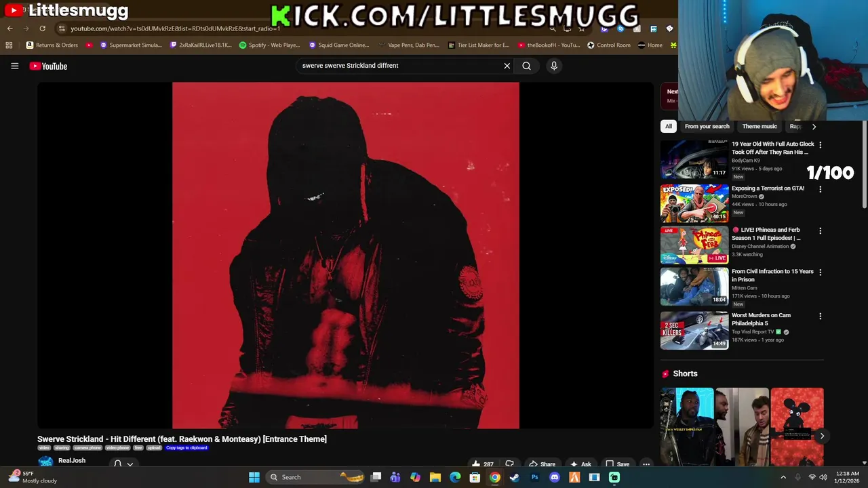Open the Exposing a Terrorist on GTA thumbnail
Image resolution: width=868 pixels, height=488 pixels.
coord(694,203)
